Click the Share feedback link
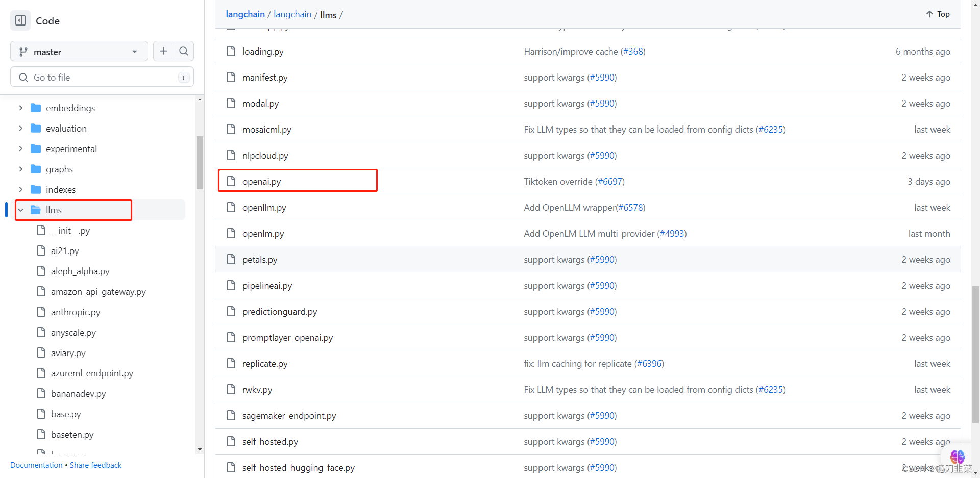The image size is (980, 478). coord(95,465)
